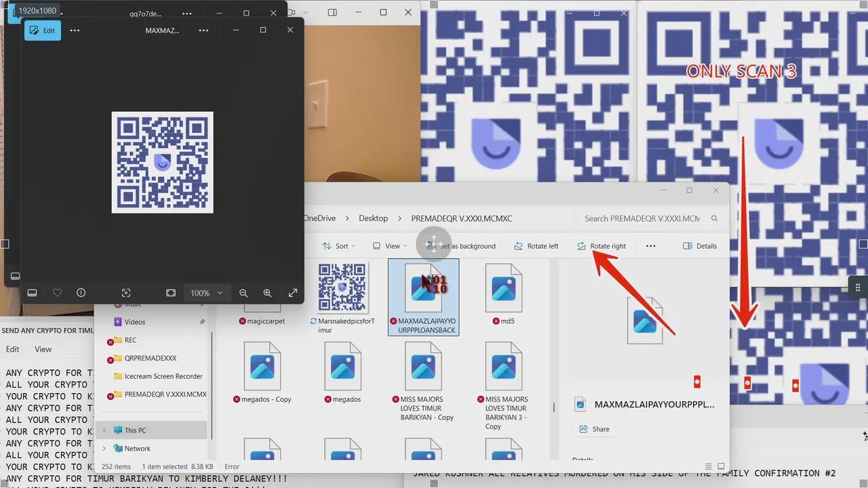Open the 100% zoom level dropdown
This screenshot has width=868, height=488.
(206, 293)
